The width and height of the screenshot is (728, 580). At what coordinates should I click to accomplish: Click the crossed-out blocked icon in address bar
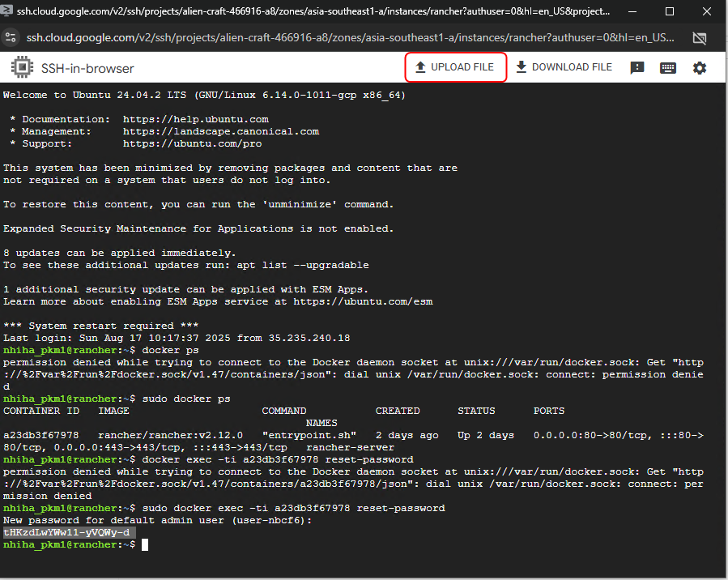coord(700,38)
